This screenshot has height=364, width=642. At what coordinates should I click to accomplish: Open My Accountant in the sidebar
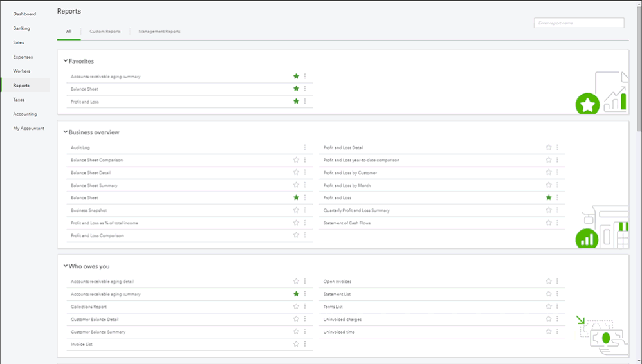(x=29, y=128)
